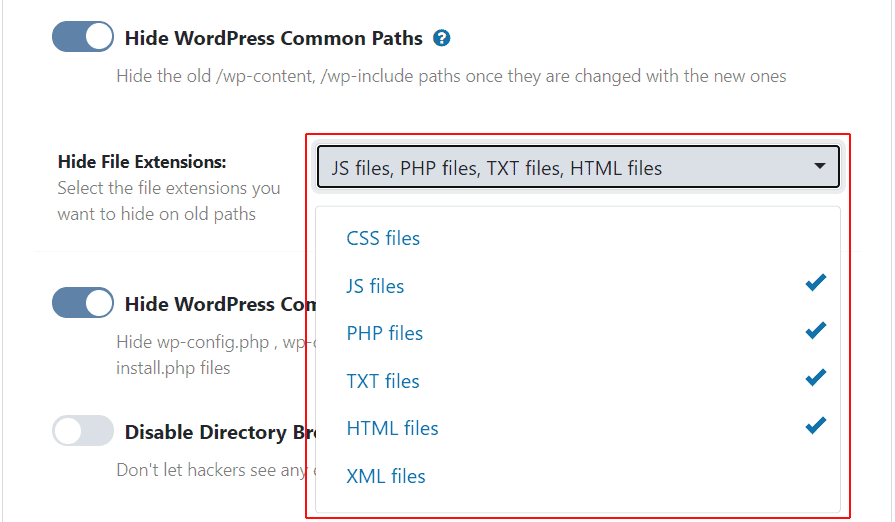The height and width of the screenshot is (522, 895).
Task: Click the checkmark beside TXT files
Action: 816,378
